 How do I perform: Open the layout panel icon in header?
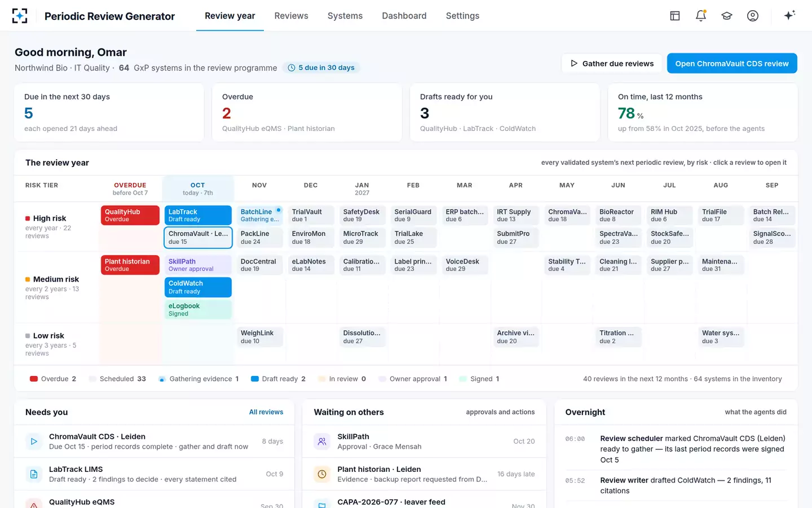click(x=675, y=16)
